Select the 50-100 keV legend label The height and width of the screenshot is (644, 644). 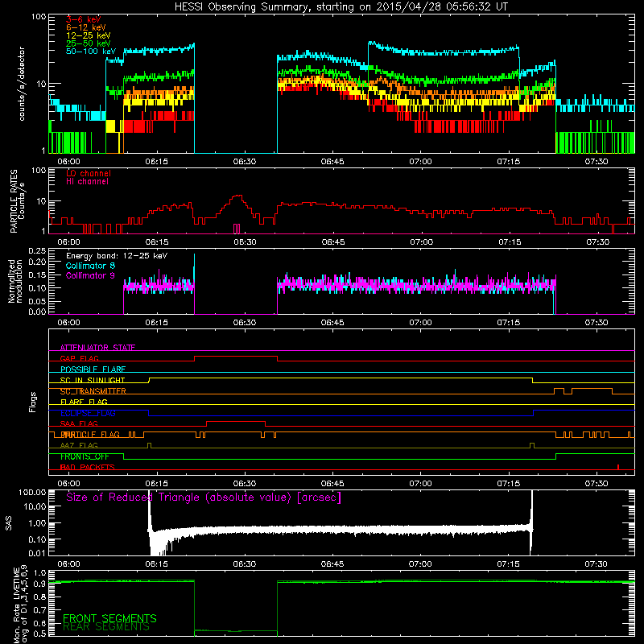click(x=90, y=52)
